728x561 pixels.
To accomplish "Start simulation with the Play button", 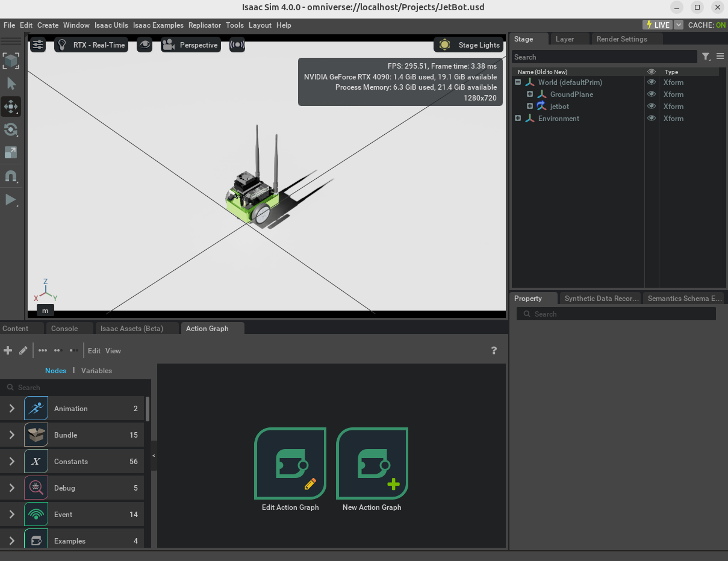I will coord(11,199).
